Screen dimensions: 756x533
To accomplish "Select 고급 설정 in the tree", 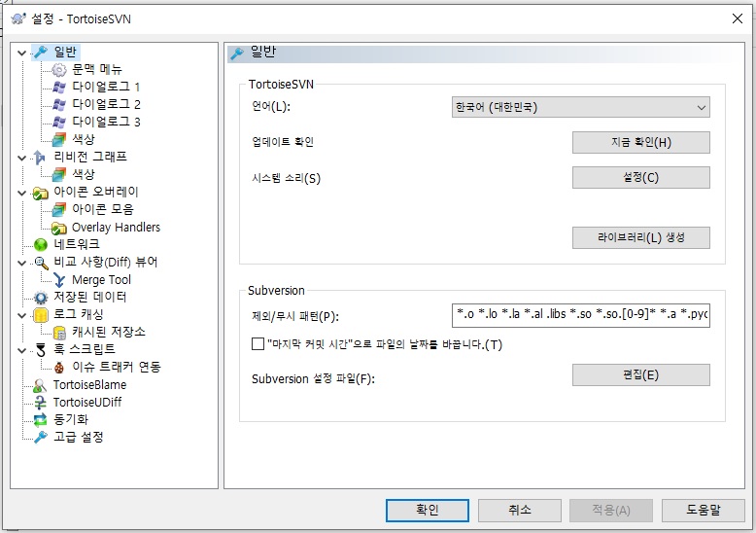I will (x=78, y=437).
